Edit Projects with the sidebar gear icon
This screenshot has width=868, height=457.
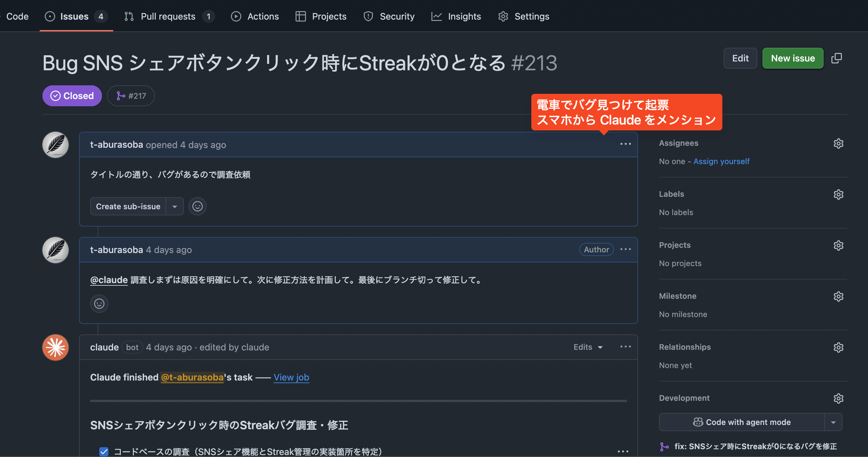[838, 245]
